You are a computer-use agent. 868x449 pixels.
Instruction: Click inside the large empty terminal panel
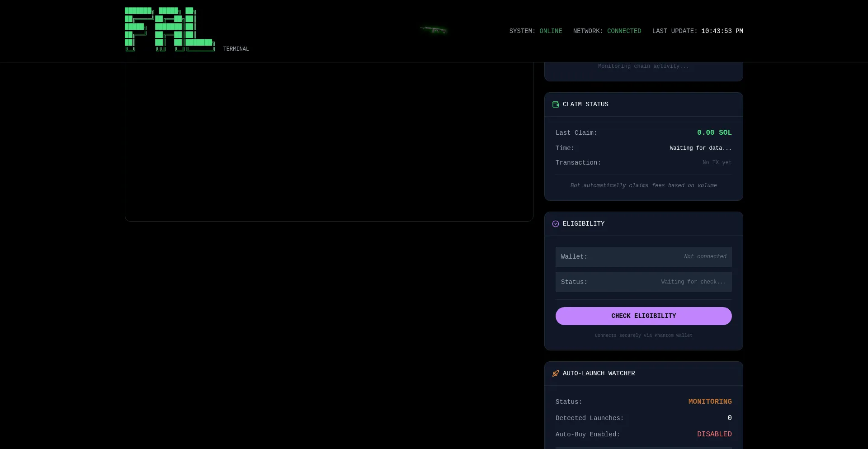(329, 140)
